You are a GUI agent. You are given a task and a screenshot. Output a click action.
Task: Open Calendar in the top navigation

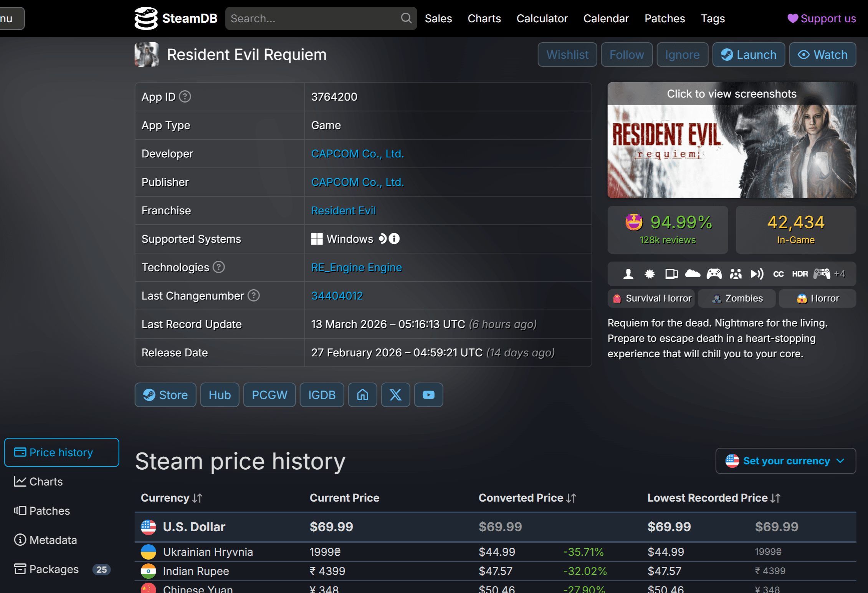(606, 18)
